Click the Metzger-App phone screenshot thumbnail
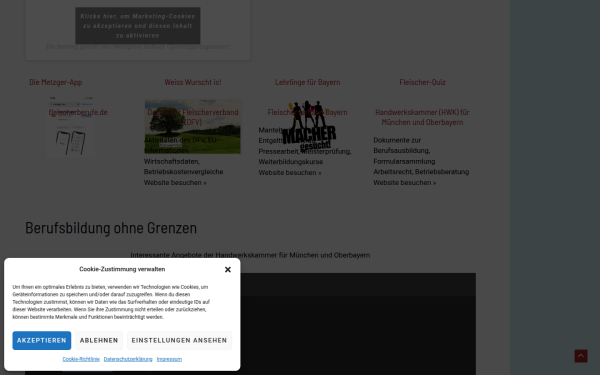 (x=71, y=126)
